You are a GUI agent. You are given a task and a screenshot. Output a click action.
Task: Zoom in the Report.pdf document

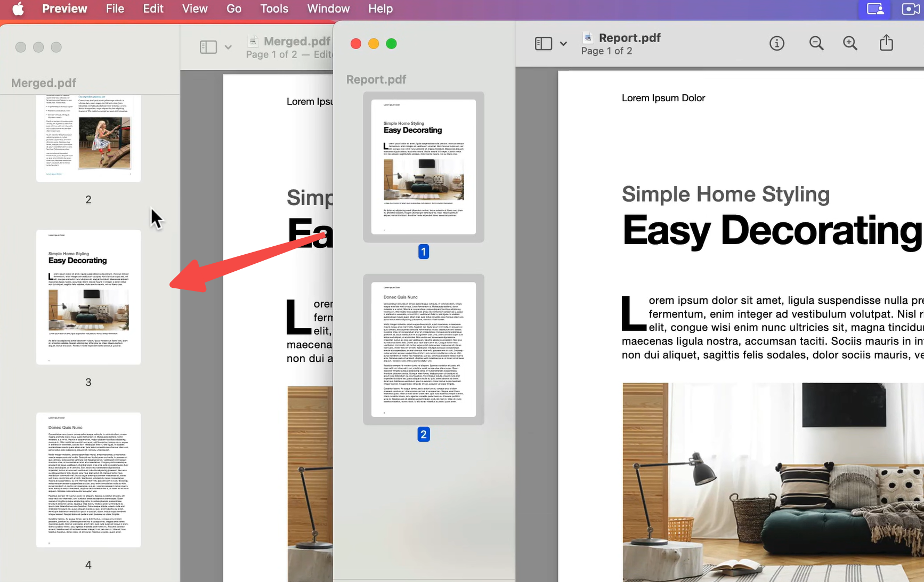click(850, 44)
